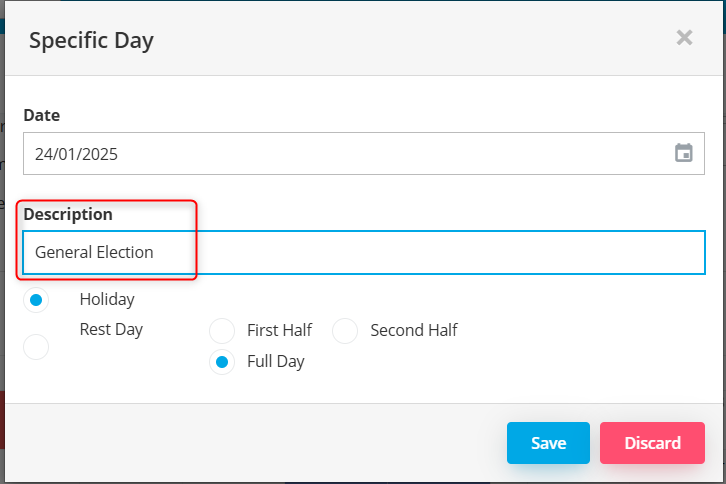Click empty footer area left of Save
Image resolution: width=726 pixels, height=484 pixels.
pyautogui.click(x=250, y=443)
